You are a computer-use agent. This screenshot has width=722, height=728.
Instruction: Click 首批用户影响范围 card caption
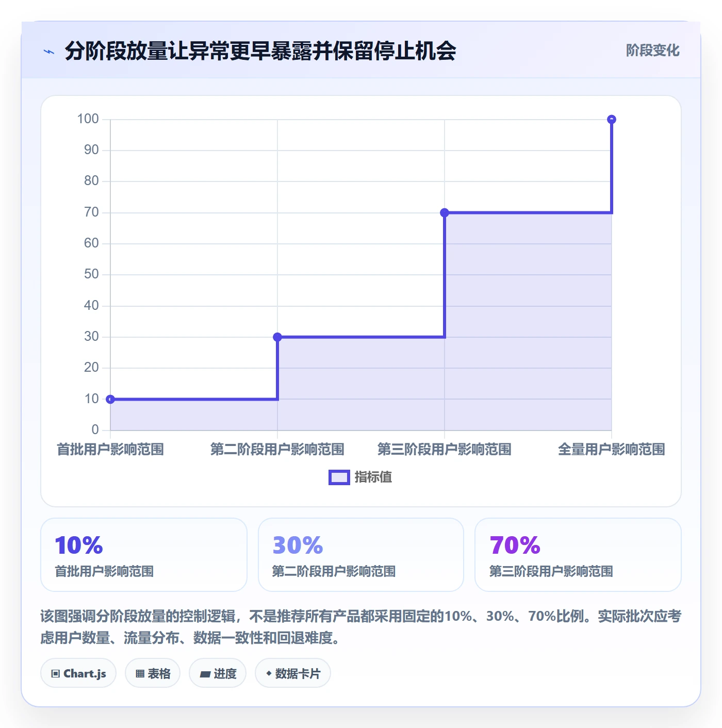point(104,571)
